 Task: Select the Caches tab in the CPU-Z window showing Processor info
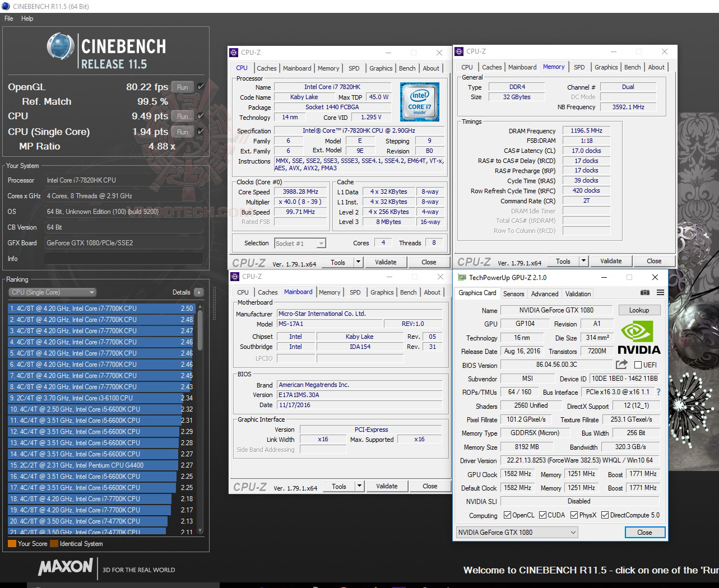pos(267,68)
